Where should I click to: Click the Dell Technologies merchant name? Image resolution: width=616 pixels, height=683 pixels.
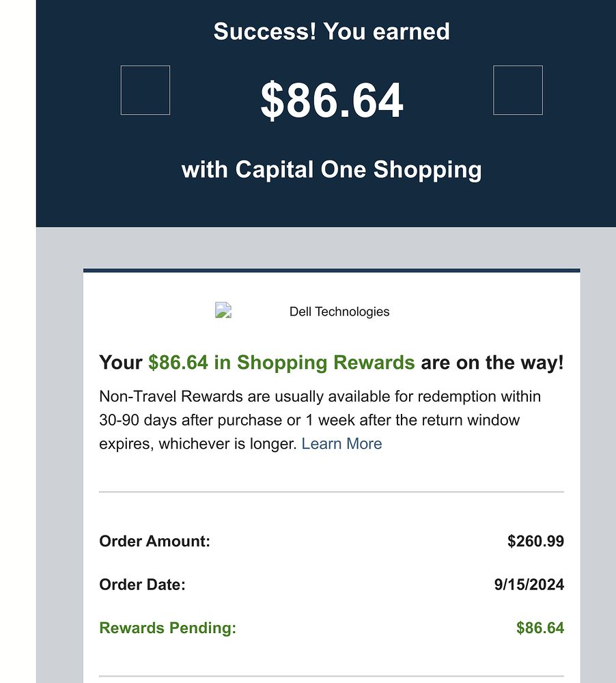pyautogui.click(x=339, y=312)
